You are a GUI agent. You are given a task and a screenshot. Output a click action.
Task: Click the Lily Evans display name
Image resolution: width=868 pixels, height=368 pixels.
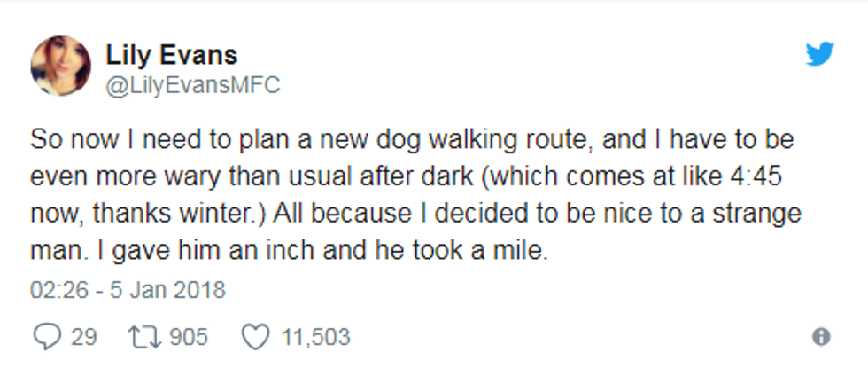[172, 54]
